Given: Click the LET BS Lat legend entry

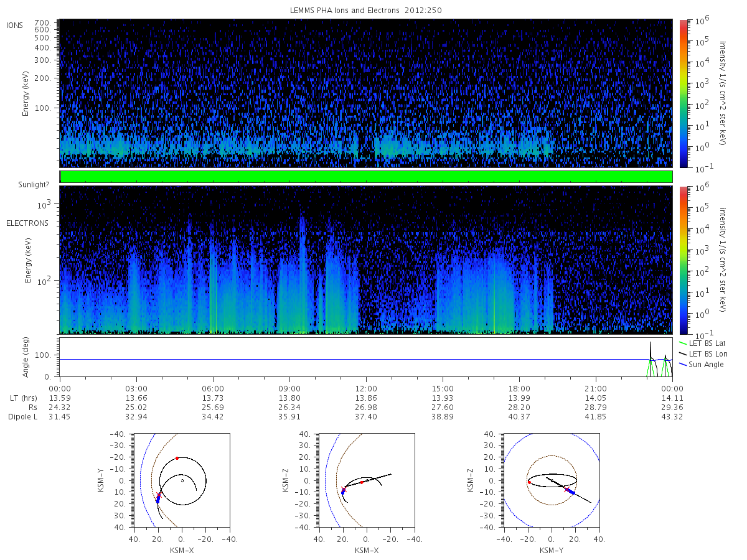Looking at the screenshot, I should (710, 343).
